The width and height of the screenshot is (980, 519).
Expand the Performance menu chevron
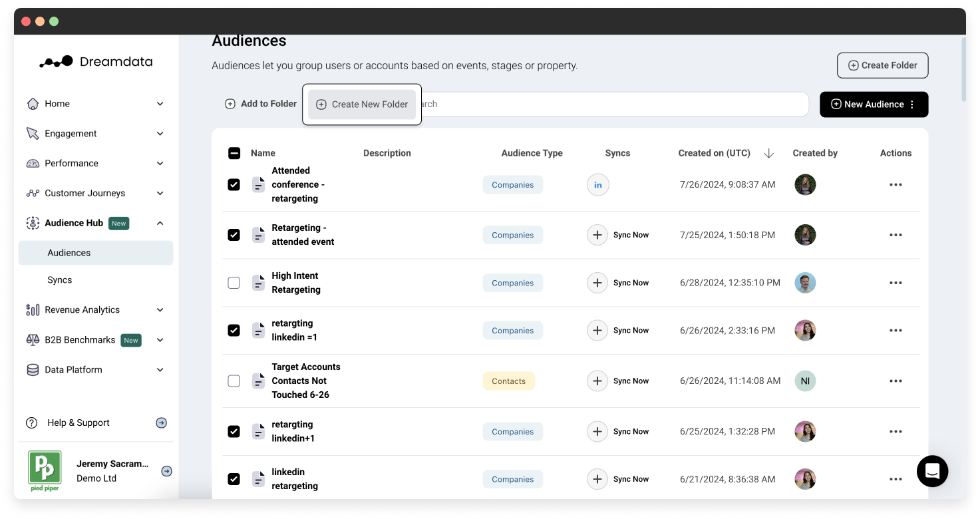click(x=160, y=163)
